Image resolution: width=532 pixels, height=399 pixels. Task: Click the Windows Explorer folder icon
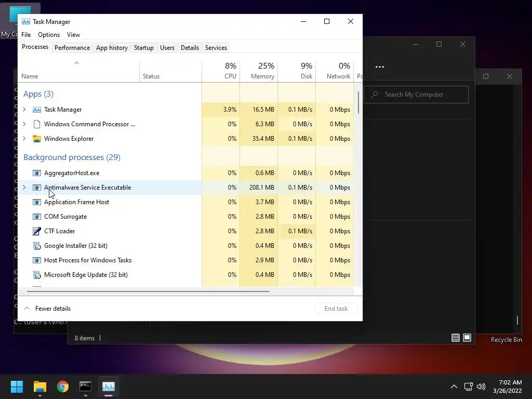click(37, 139)
